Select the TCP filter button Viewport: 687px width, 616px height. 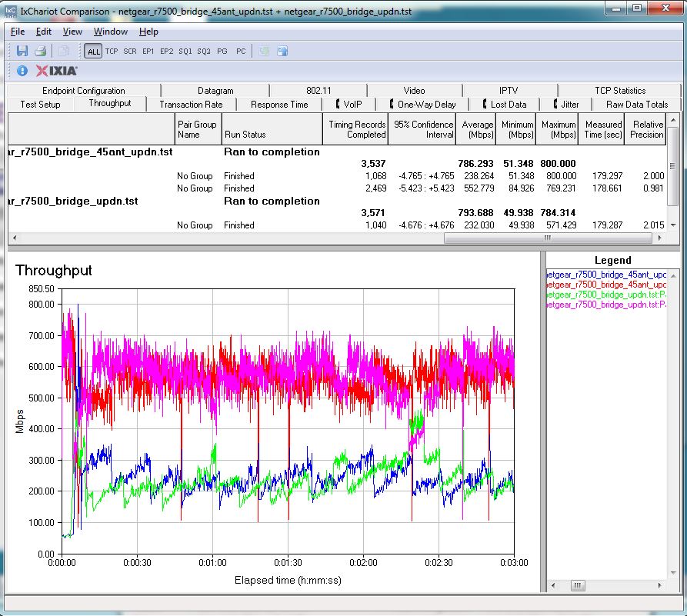112,52
